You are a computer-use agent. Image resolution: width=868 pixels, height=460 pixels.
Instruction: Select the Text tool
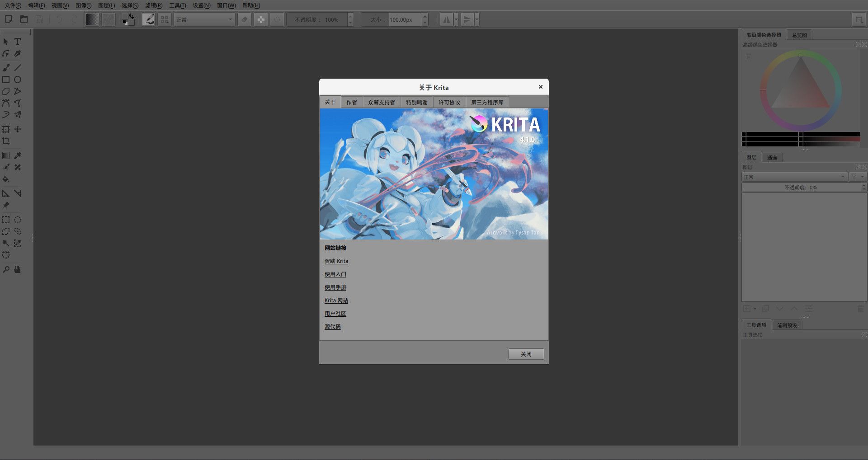[18, 42]
